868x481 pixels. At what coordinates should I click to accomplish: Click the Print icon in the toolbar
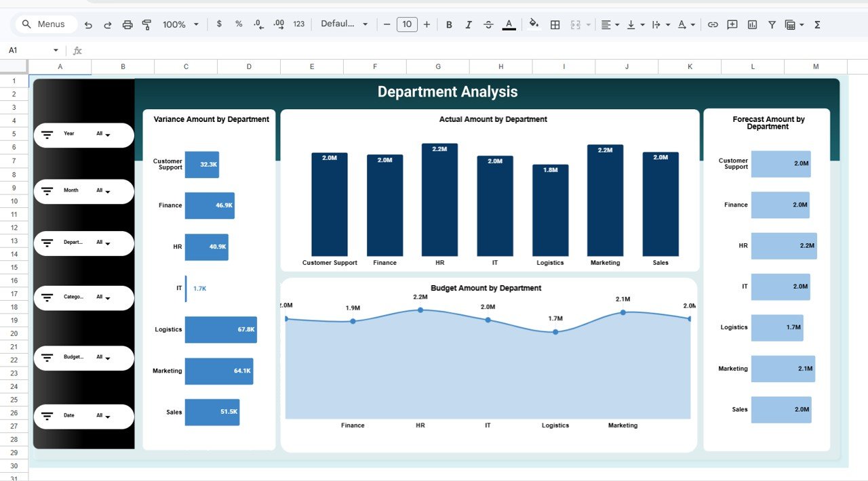pos(127,24)
